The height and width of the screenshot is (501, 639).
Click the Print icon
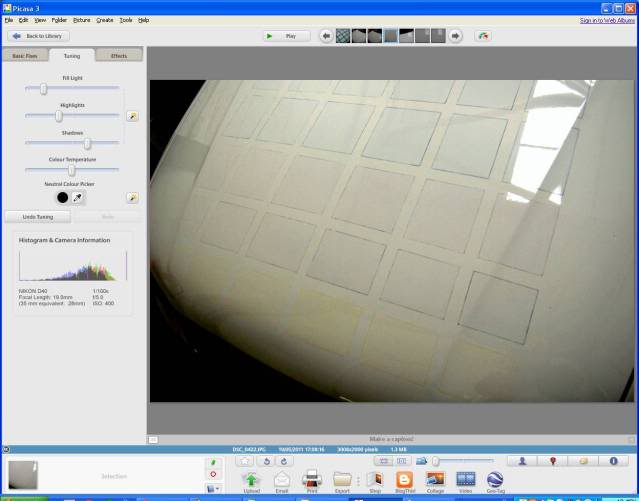(x=311, y=479)
